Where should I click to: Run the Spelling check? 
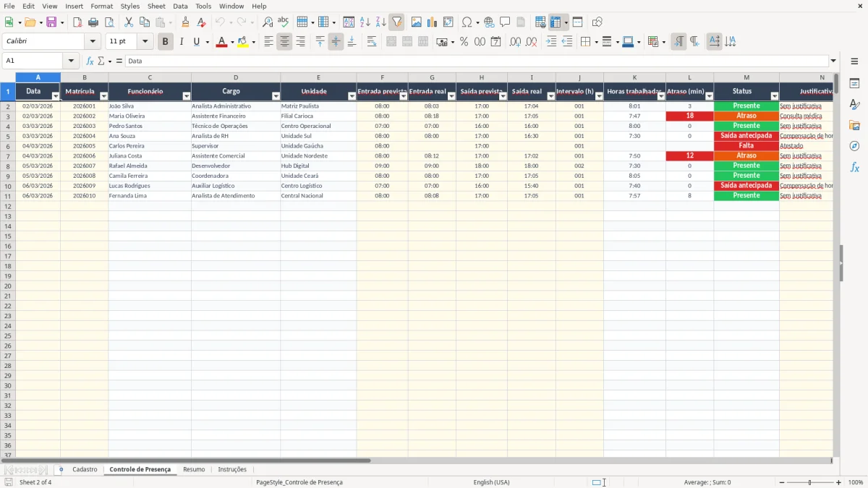click(x=284, y=22)
